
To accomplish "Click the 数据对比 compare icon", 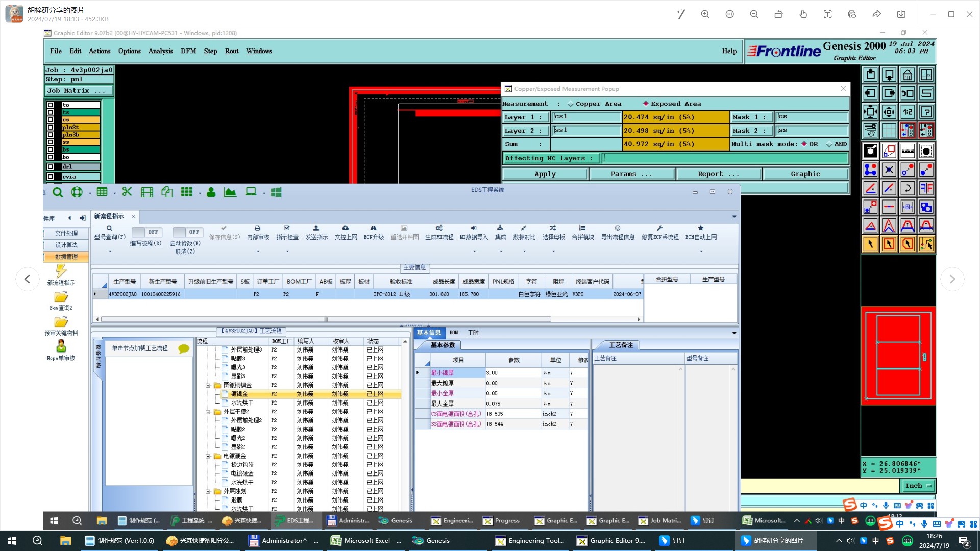I will [x=523, y=228].
